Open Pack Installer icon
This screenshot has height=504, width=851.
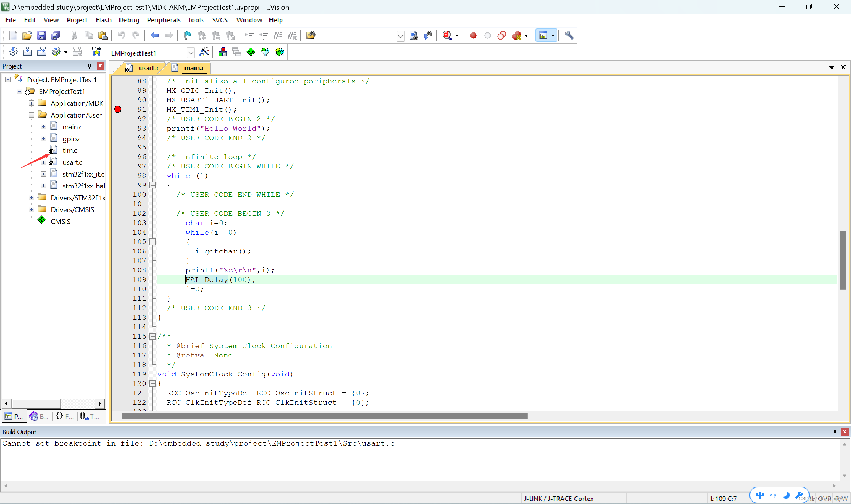(279, 52)
